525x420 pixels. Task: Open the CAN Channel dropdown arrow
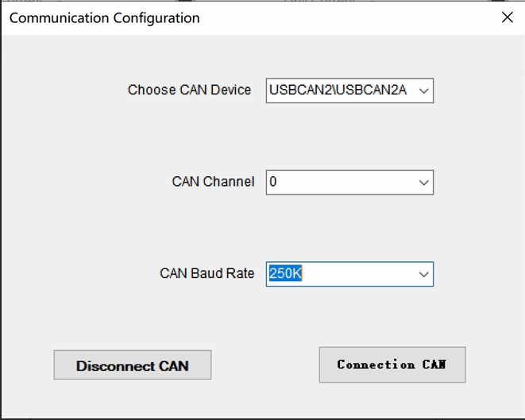(x=424, y=183)
